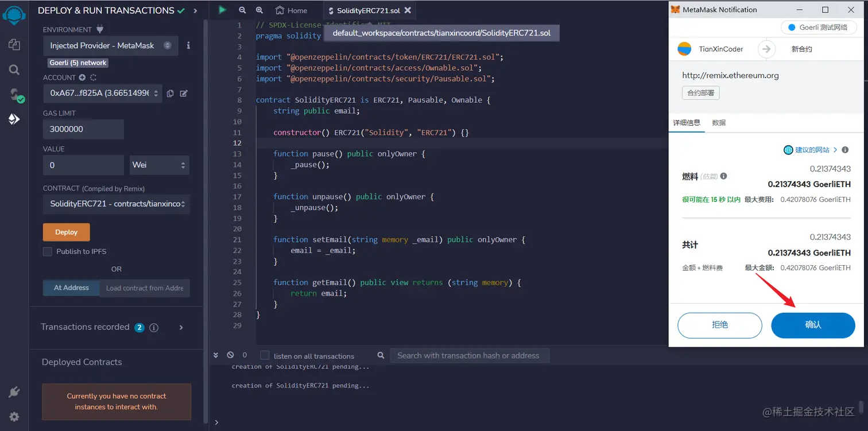Viewport: 868px width, 431px height.
Task: Zoom in the editor font
Action: click(259, 10)
